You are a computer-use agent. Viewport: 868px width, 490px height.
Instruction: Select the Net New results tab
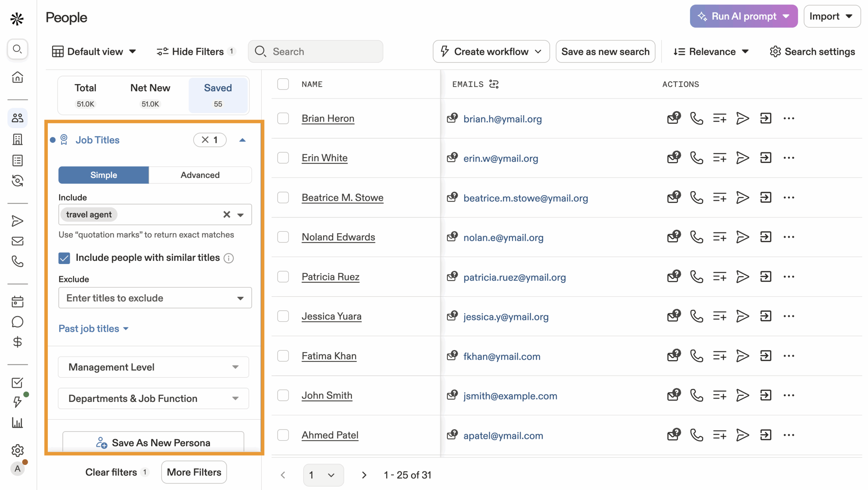[150, 95]
